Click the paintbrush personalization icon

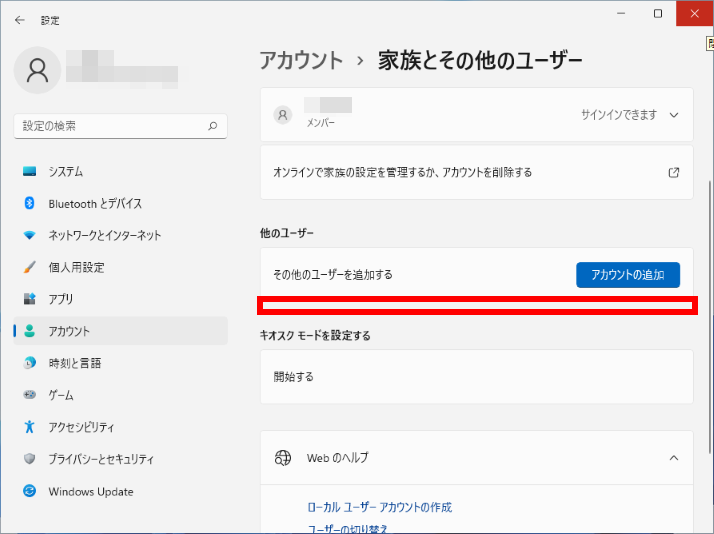pos(30,267)
